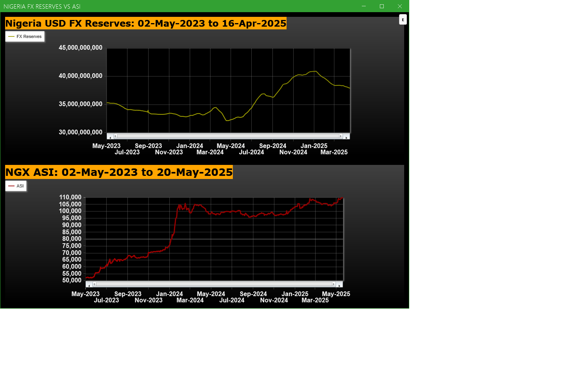The width and height of the screenshot is (588, 376).
Task: Click right grip handle of ASI chart scrollbar
Action: coord(334,284)
